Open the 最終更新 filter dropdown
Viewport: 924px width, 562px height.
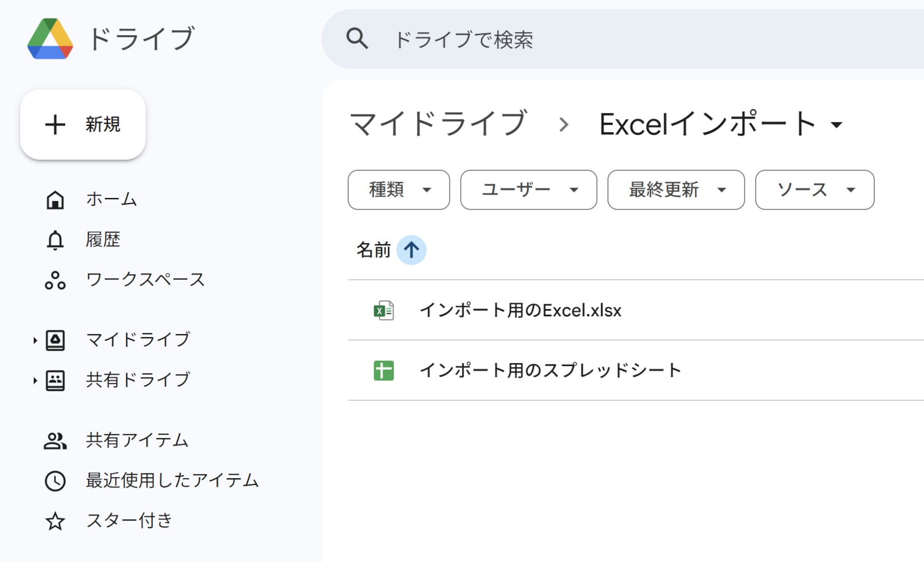pos(676,190)
